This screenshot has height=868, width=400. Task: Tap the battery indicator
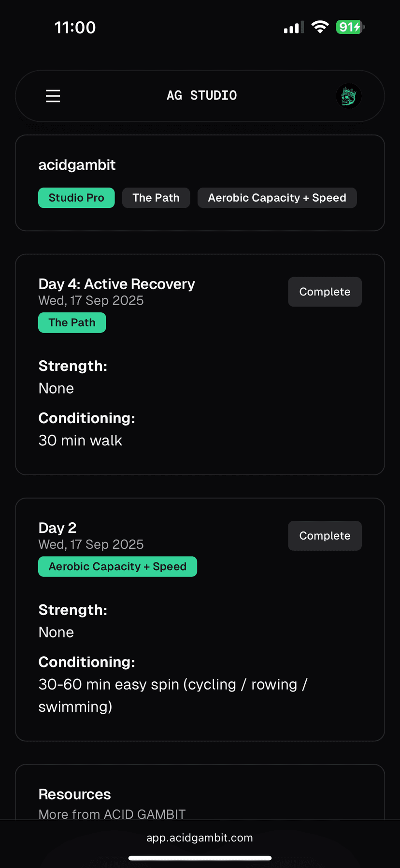tap(350, 27)
